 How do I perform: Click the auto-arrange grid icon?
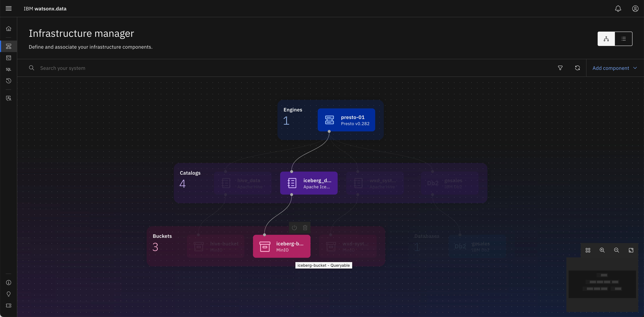588,250
